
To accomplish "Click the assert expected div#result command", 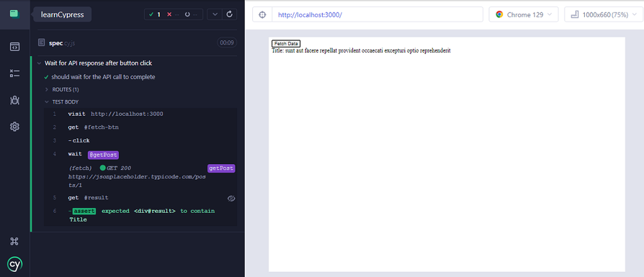I will [x=140, y=215].
